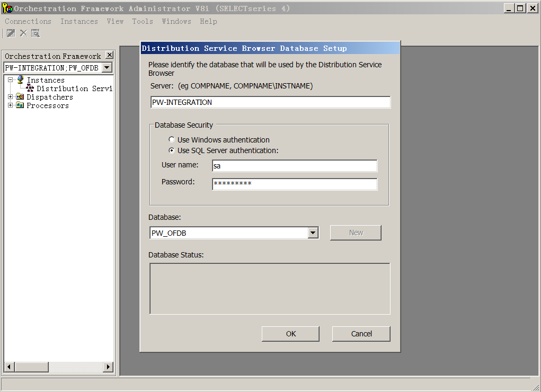This screenshot has height=392, width=541.
Task: Close the Orchestration Framework side panel
Action: 109,55
